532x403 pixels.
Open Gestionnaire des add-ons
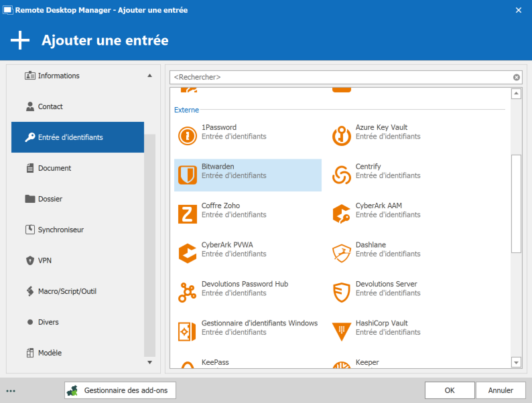pyautogui.click(x=120, y=390)
